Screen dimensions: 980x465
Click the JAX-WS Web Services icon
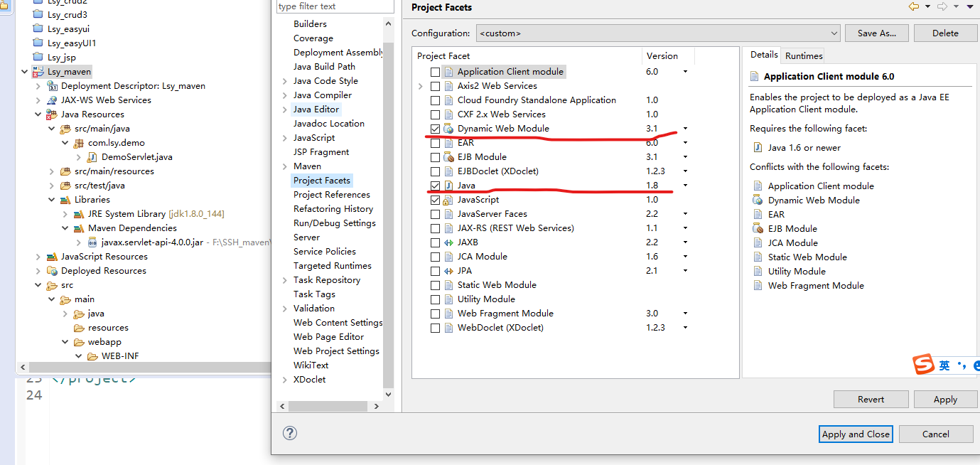52,100
